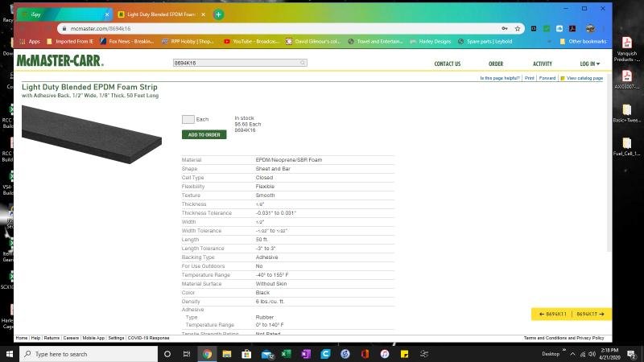The image size is (644, 362).
Task: Open Windows Start menu
Action: pos(10,354)
